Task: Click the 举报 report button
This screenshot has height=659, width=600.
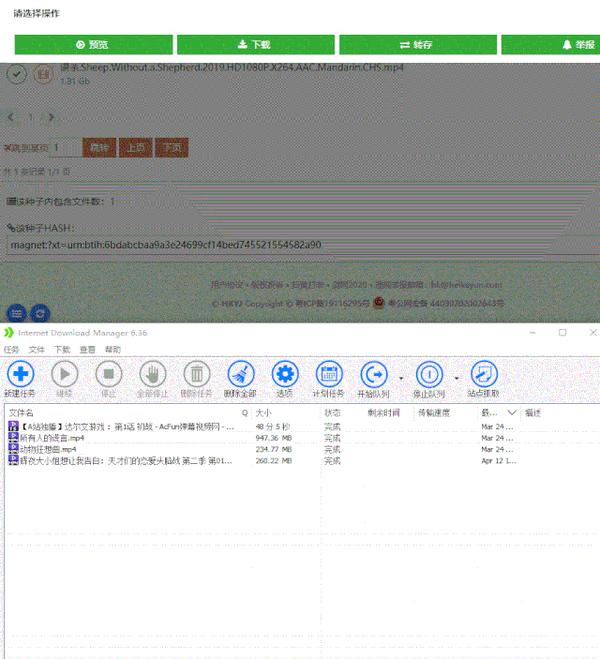Action: [551, 45]
